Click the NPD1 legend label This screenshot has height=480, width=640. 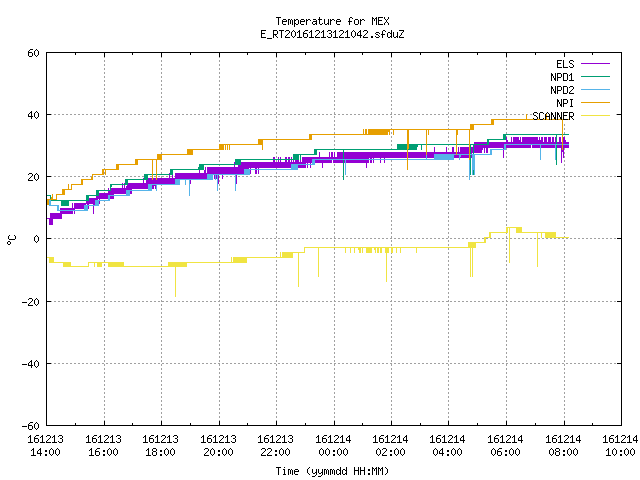(x=562, y=77)
